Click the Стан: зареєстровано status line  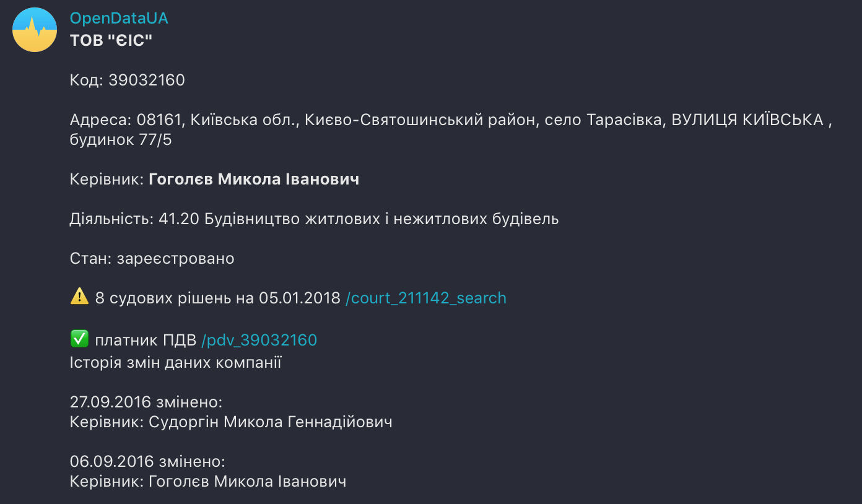click(x=152, y=259)
